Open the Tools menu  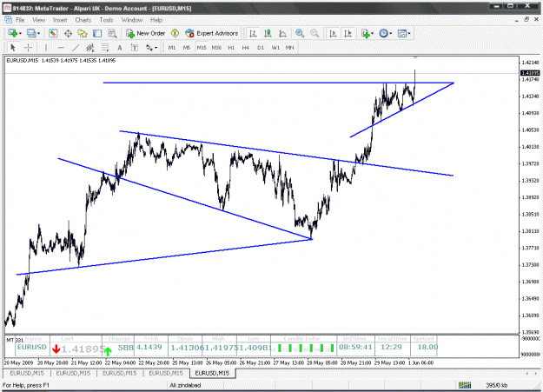[x=106, y=20]
